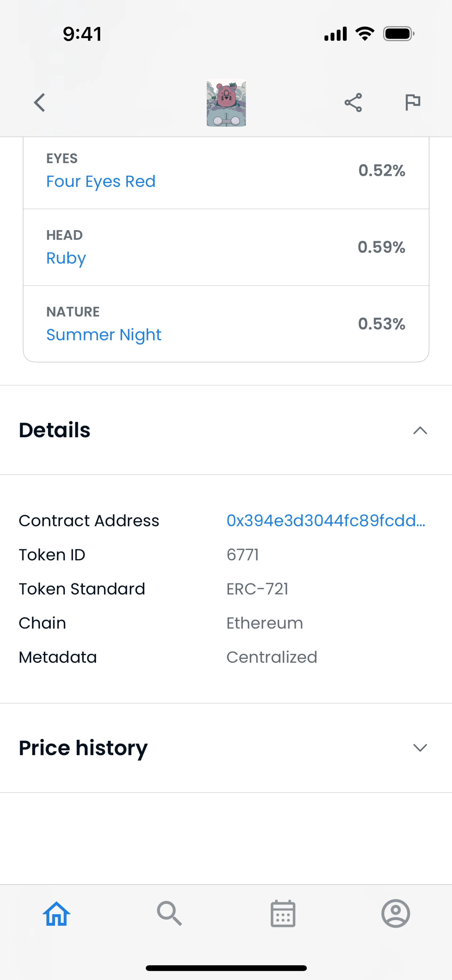
Task: Tap the 0.53% rarity for NATURE
Action: point(381,324)
